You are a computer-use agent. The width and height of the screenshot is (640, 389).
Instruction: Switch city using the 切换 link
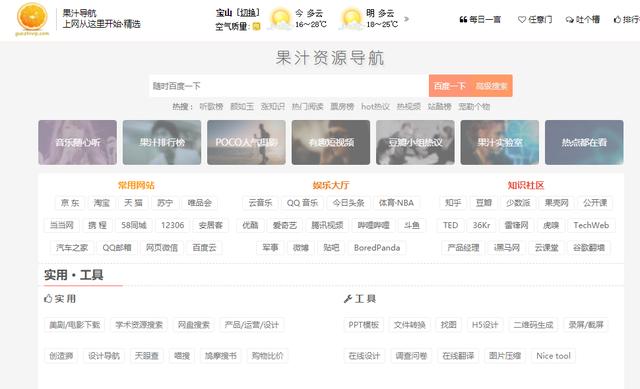coord(248,13)
